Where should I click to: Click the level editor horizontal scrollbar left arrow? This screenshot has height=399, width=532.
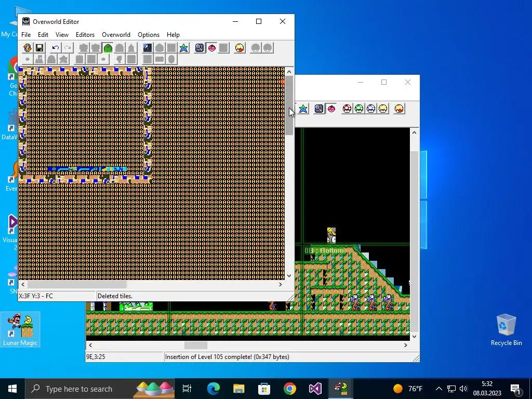(x=90, y=345)
